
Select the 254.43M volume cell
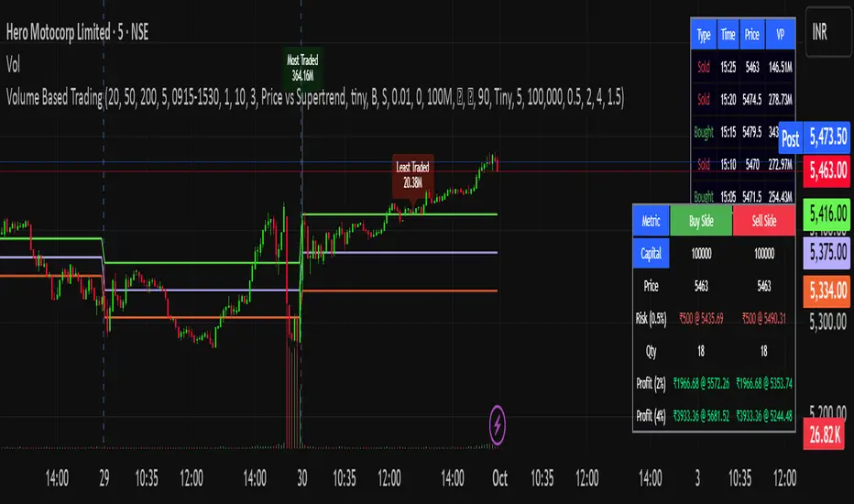tap(781, 196)
